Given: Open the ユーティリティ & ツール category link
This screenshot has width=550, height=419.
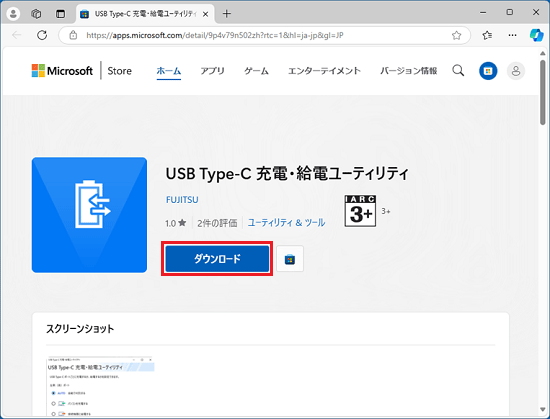Looking at the screenshot, I should (x=286, y=223).
